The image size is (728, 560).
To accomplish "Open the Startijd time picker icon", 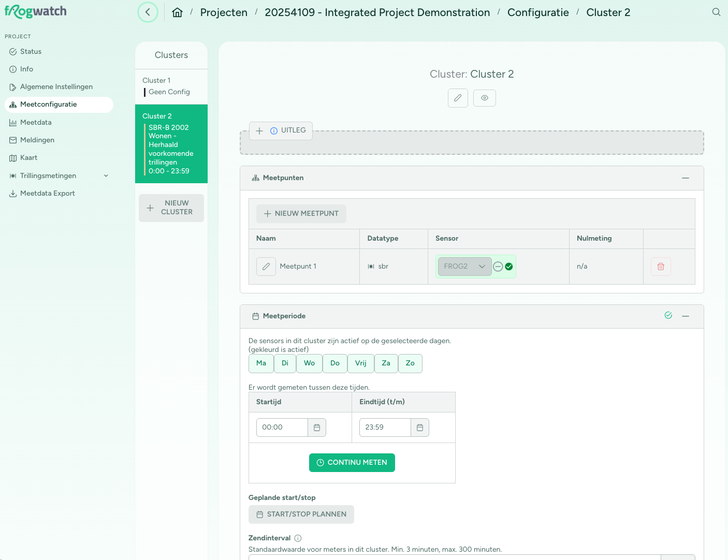I will point(317,428).
